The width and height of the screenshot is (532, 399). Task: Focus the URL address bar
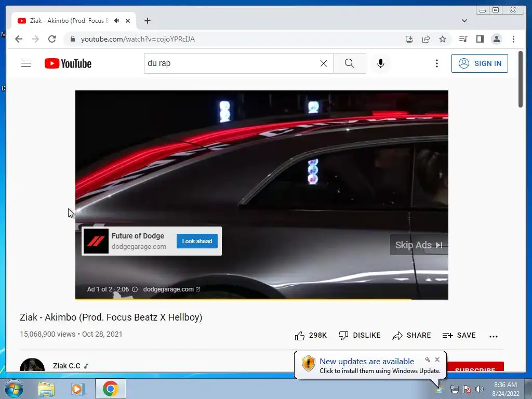pos(234,39)
